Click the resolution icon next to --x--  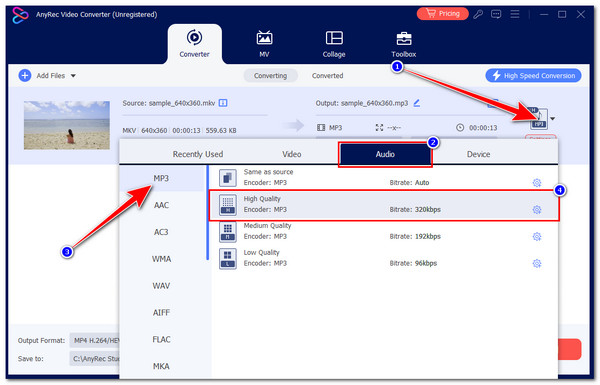(379, 127)
